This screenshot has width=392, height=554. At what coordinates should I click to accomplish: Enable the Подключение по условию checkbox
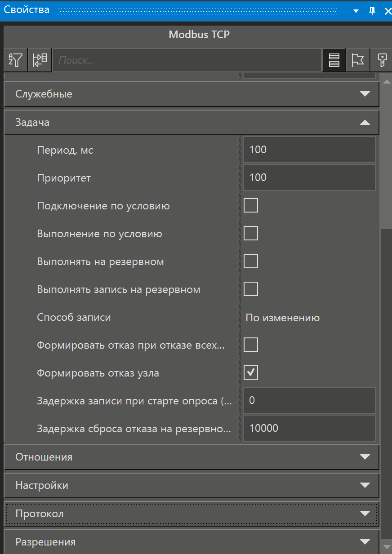250,205
